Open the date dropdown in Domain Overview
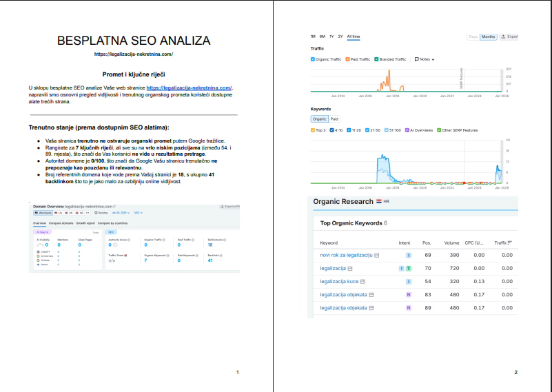Viewport: 552px width, 392px height. coord(120,214)
